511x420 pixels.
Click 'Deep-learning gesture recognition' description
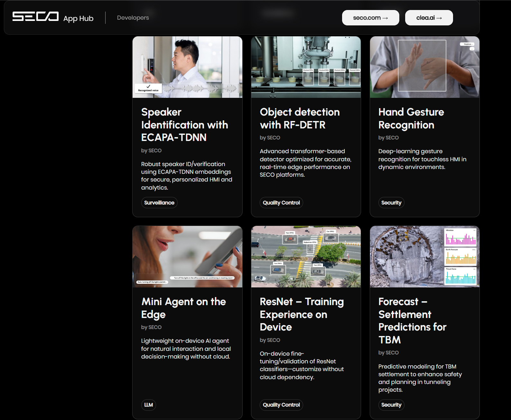tap(422, 159)
